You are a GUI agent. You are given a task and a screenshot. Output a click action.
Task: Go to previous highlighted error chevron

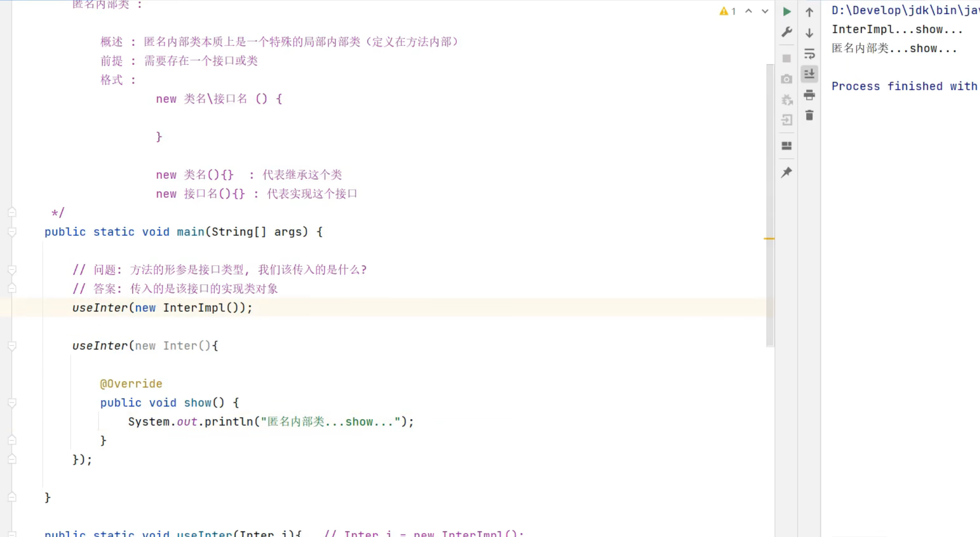(749, 11)
